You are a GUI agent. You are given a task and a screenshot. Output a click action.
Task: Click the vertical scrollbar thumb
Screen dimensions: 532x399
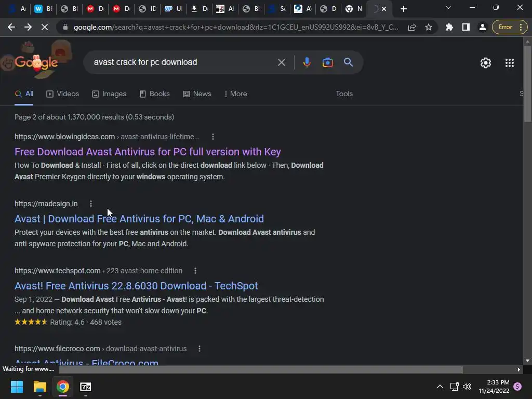pyautogui.click(x=527, y=83)
